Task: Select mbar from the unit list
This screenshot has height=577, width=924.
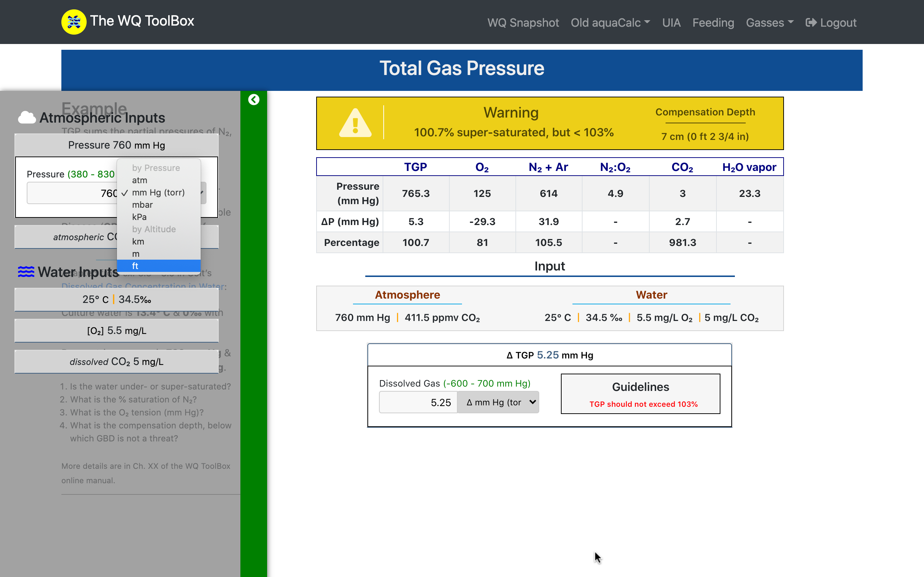Action: [x=142, y=204]
